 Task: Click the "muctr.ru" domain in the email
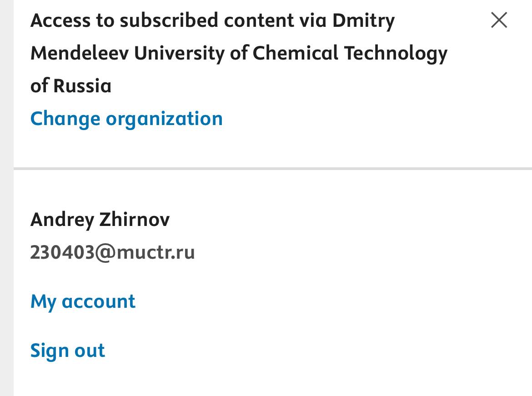tap(156, 252)
